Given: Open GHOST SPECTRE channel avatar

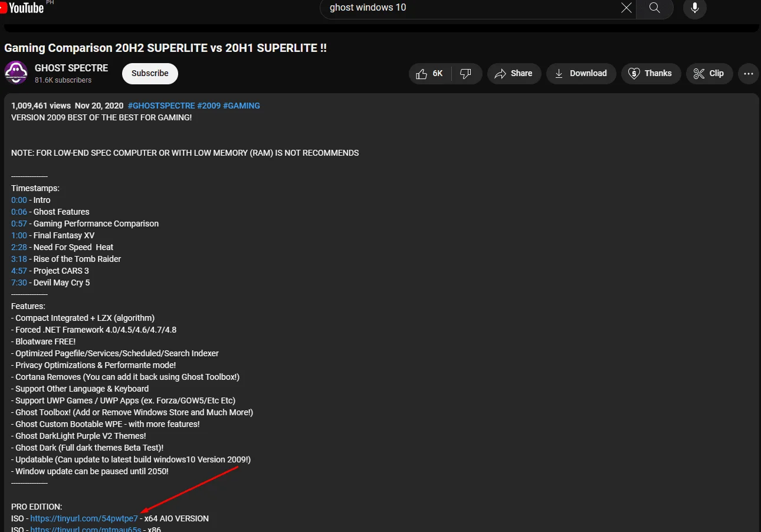Looking at the screenshot, I should [16, 73].
